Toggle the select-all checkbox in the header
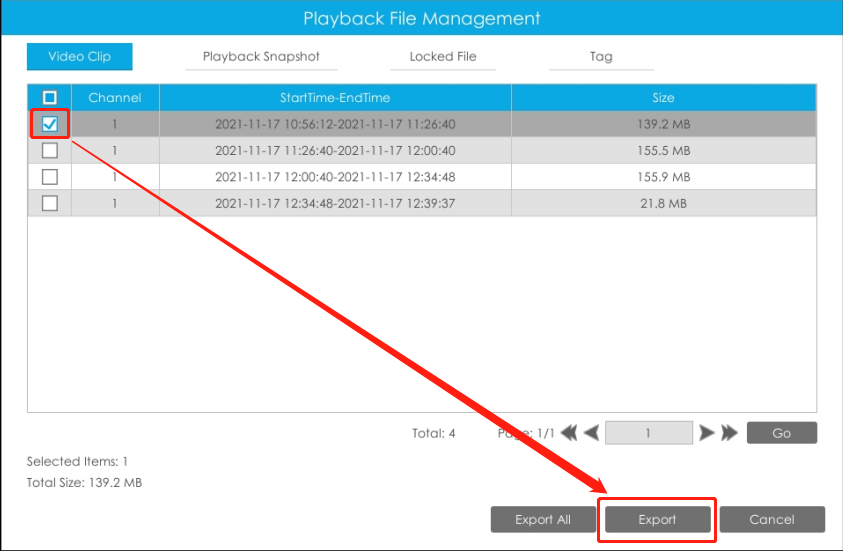This screenshot has height=551, width=843. click(x=49, y=97)
